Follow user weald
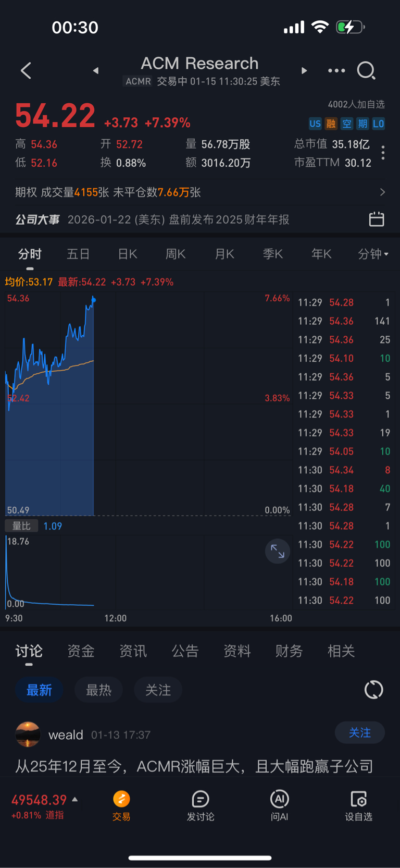The image size is (400, 868). pos(359,732)
